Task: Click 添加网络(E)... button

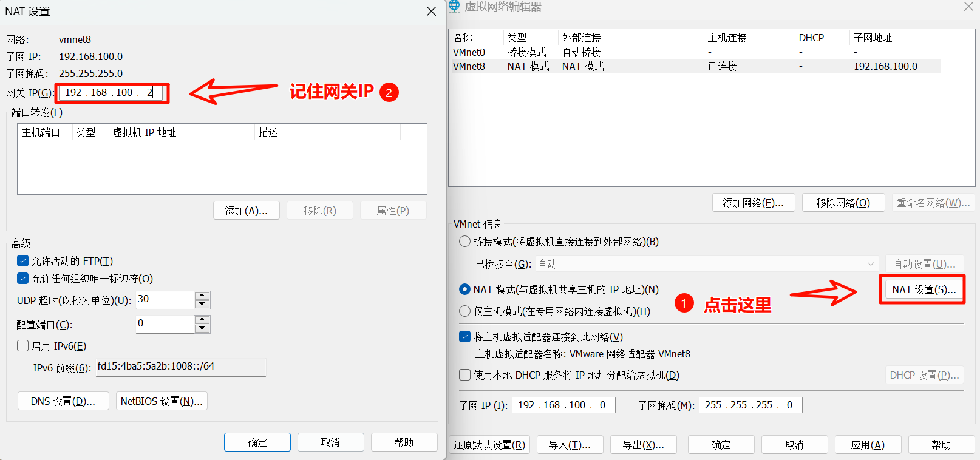Action: (753, 203)
